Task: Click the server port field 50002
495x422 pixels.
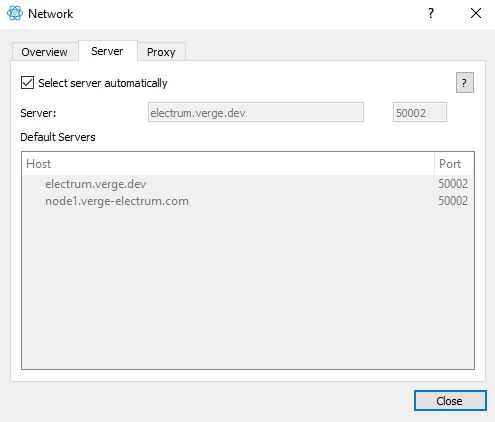Action: coord(420,112)
